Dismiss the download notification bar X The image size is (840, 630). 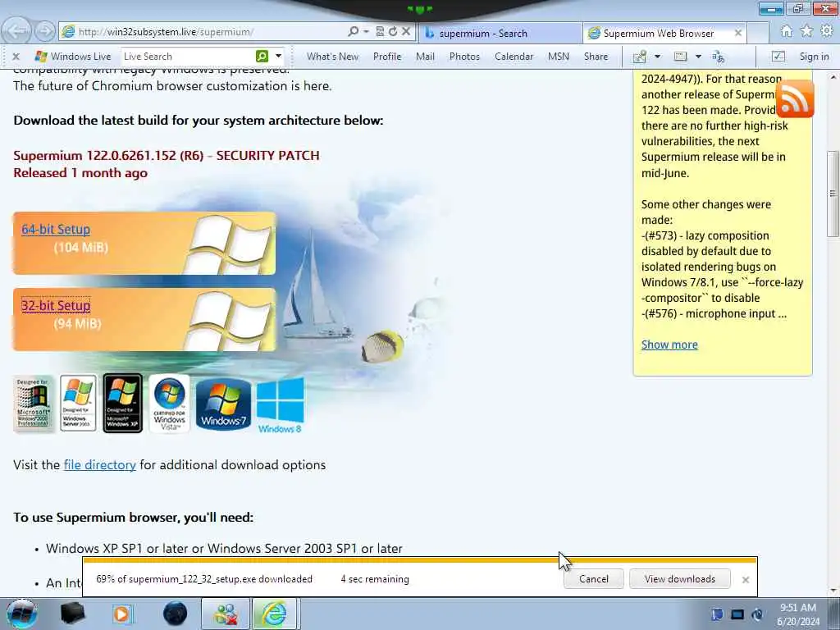tap(745, 580)
